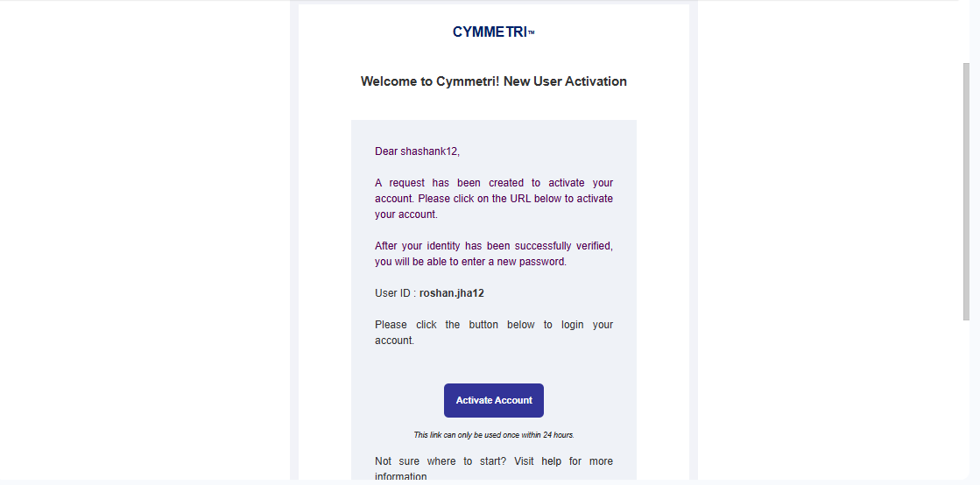980x485 pixels.
Task: Click the vertical scrollbar thumb on the right
Action: (x=966, y=191)
